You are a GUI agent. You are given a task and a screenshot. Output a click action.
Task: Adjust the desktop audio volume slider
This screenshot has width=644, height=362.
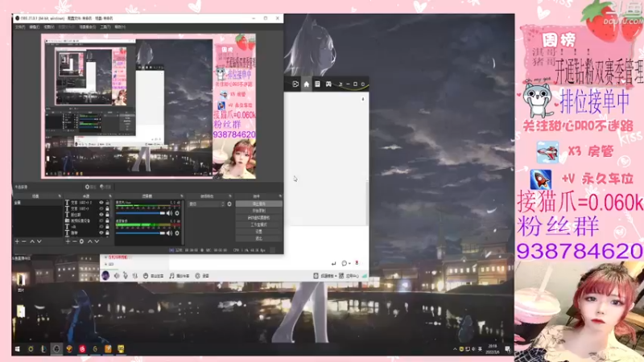(140, 233)
